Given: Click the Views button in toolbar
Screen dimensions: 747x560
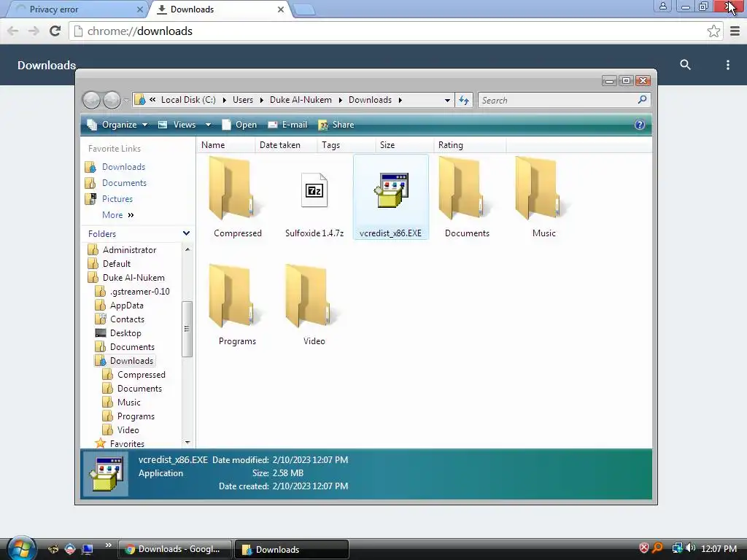Looking at the screenshot, I should (x=178, y=125).
